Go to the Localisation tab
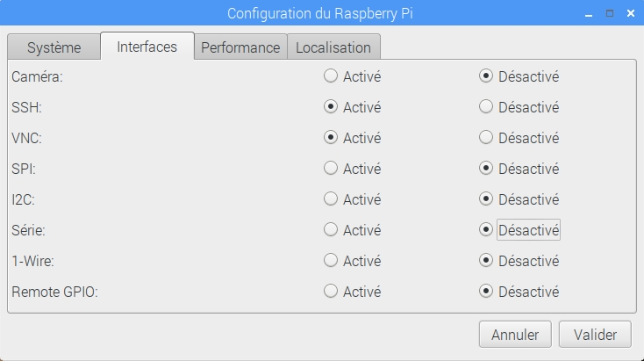Image resolution: width=644 pixels, height=361 pixels. click(333, 47)
